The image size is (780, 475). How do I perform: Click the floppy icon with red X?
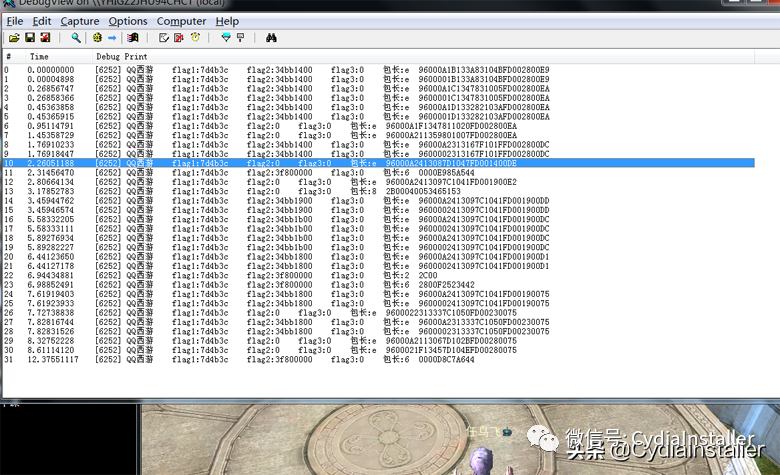tap(45, 38)
